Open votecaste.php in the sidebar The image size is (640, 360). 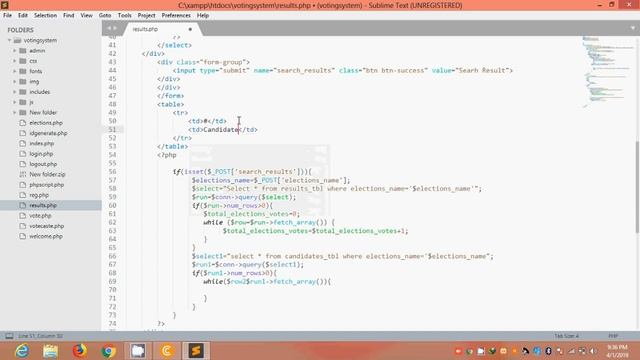[x=47, y=226]
